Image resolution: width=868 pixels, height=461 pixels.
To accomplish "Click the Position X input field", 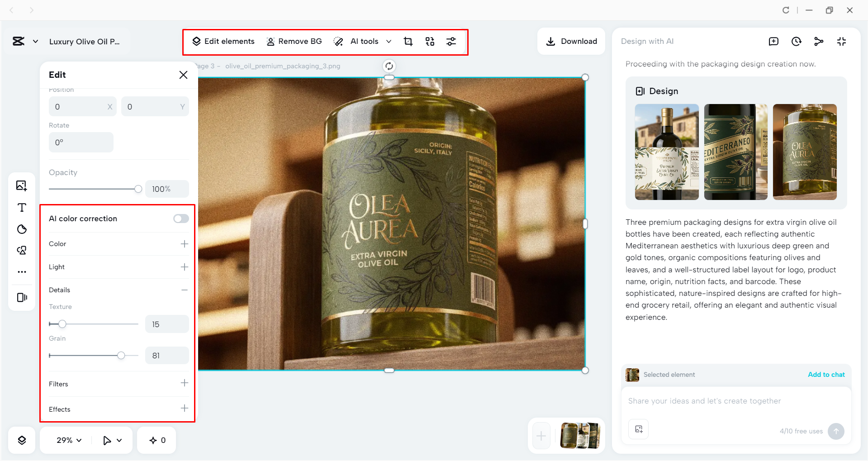I will 83,107.
